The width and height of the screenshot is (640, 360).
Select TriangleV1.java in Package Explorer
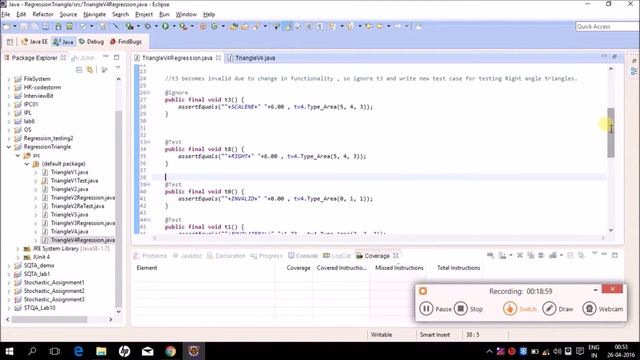pyautogui.click(x=69, y=172)
